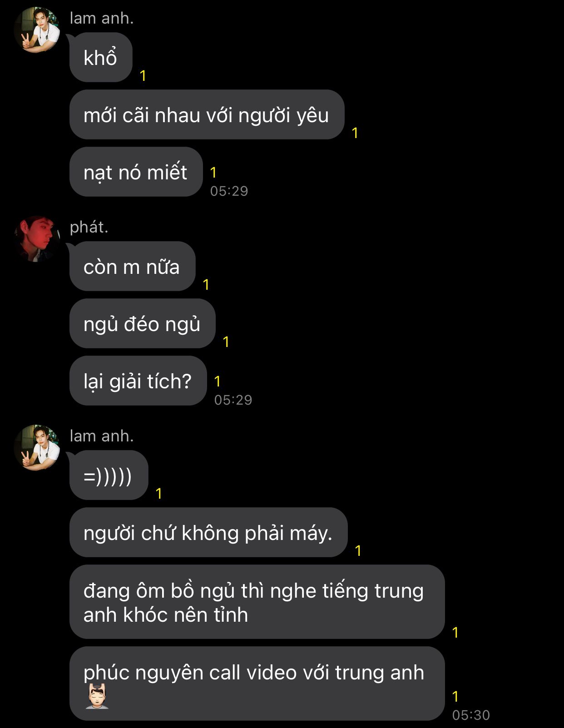Screen dimensions: 564x728
Task: Click the first 'lam anh.' sender name
Action: click(102, 18)
